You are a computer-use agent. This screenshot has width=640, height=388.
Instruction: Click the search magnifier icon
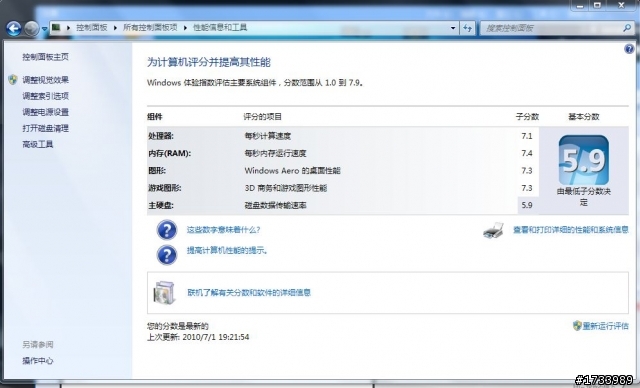(x=627, y=28)
